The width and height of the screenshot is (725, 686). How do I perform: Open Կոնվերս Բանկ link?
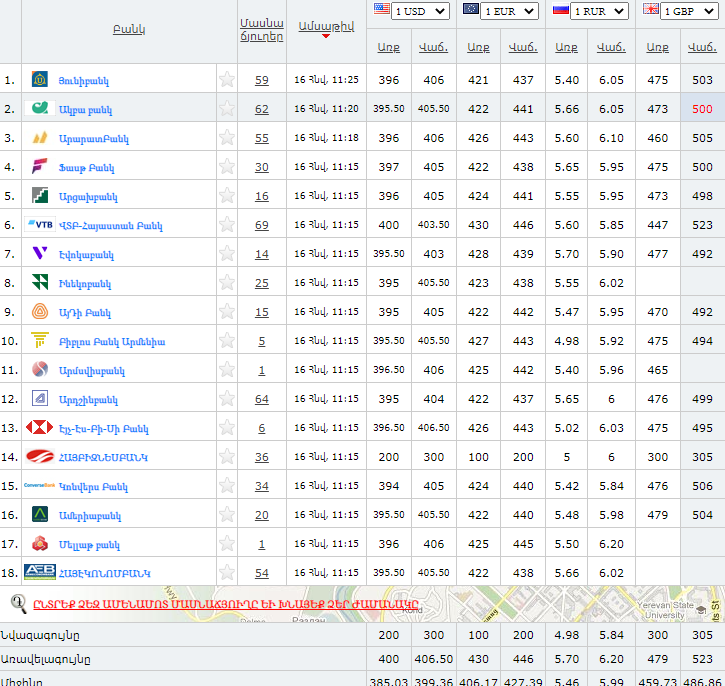93,487
